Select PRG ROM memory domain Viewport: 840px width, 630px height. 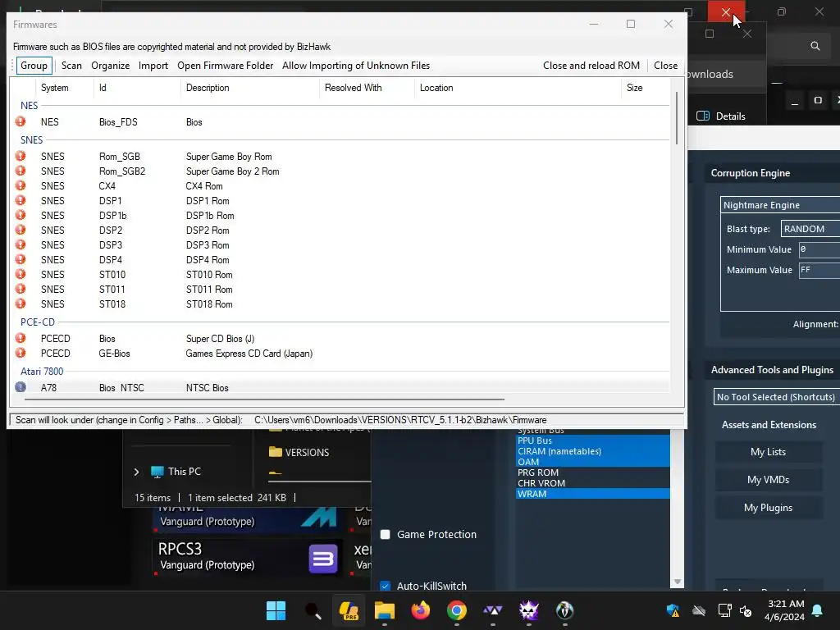pyautogui.click(x=592, y=472)
